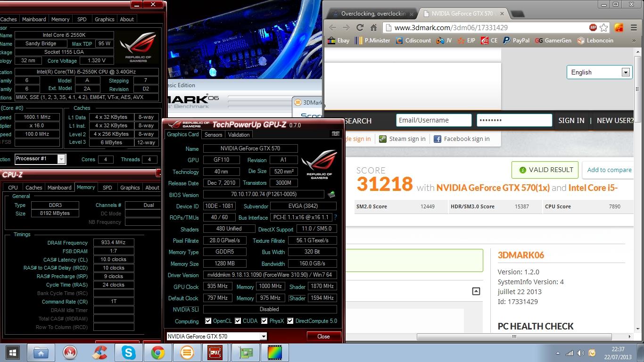Open Google Chrome from the taskbar
This screenshot has width=644, height=362.
click(x=157, y=353)
